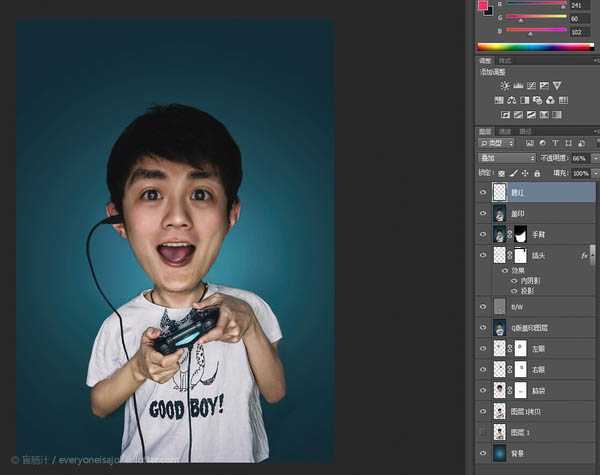Viewport: 600px width, 475px height.
Task: Lock all with padlock icon
Action: coord(537,173)
